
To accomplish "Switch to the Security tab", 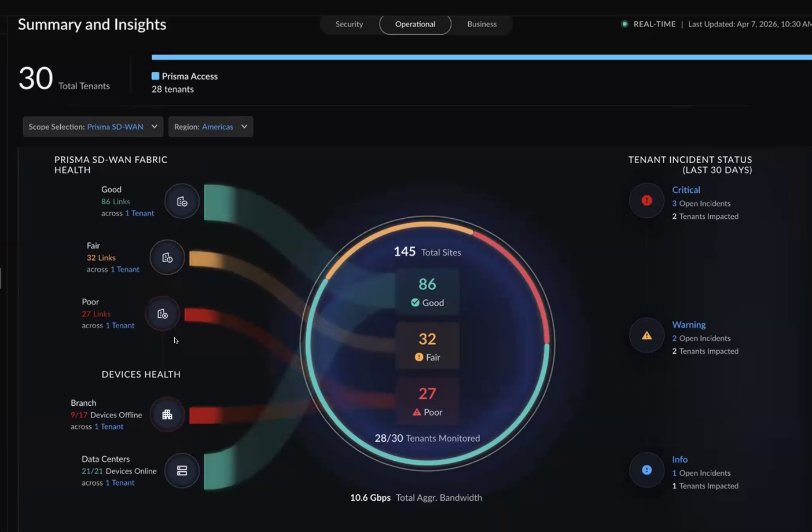I will point(349,24).
